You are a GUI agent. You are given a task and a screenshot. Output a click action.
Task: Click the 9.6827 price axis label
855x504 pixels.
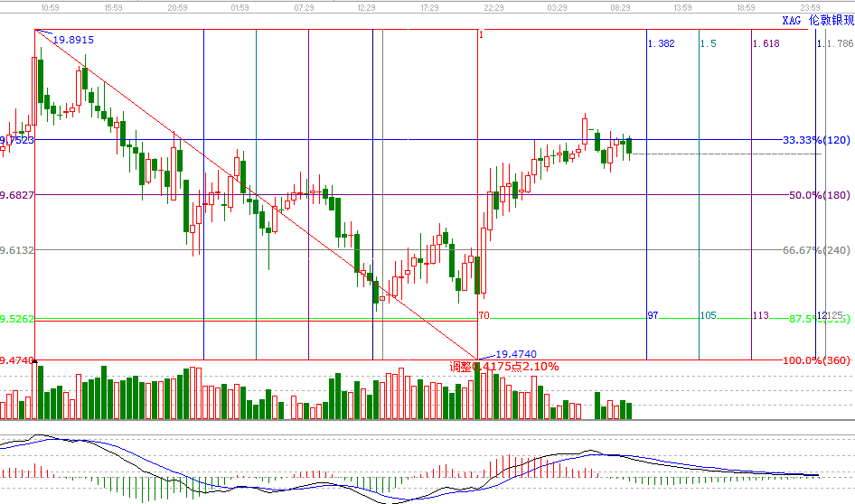point(17,195)
